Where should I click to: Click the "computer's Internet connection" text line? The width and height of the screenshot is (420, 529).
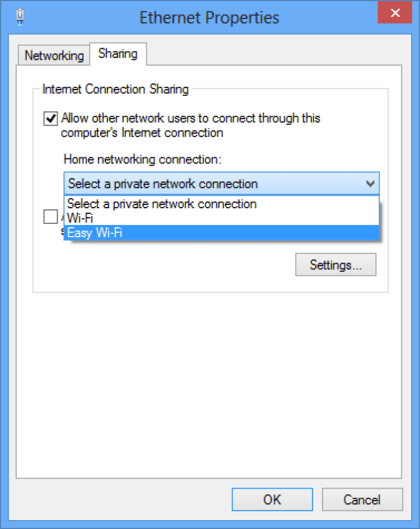pyautogui.click(x=142, y=133)
